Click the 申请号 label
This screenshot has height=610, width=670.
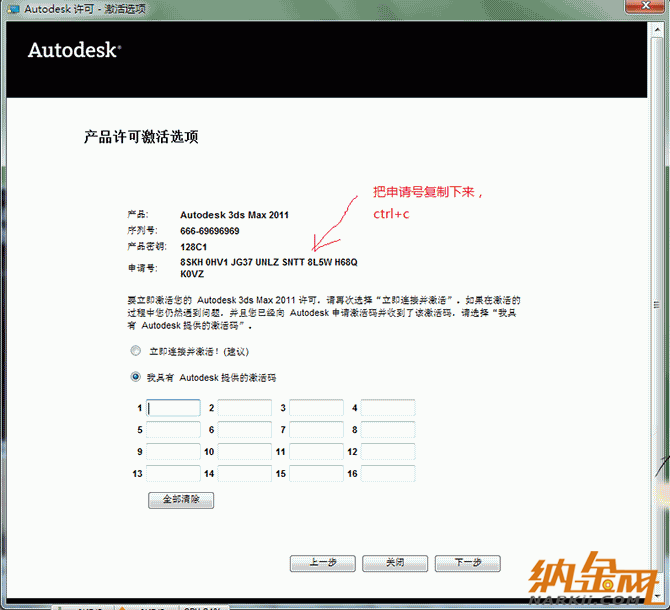143,268
